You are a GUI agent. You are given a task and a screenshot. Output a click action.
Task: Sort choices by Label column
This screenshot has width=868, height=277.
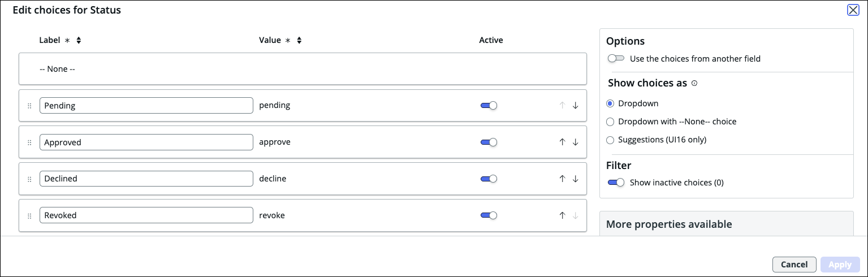79,40
